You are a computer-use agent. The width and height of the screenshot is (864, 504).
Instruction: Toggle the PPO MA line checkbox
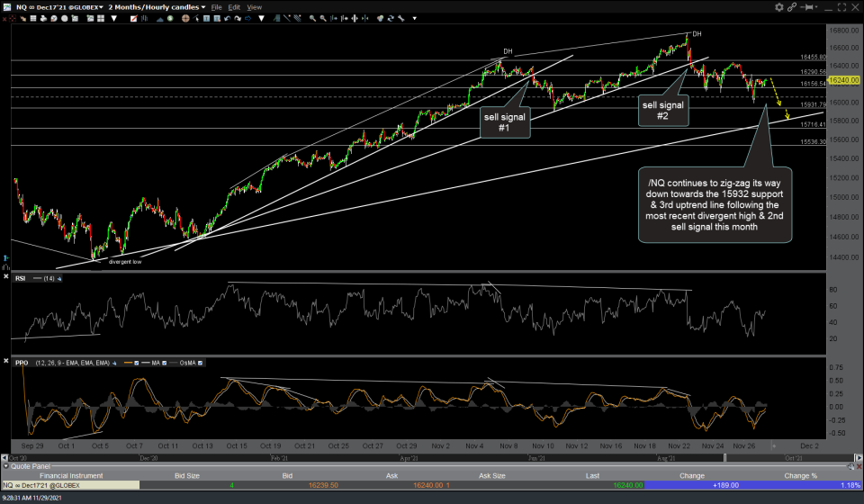[164, 363]
